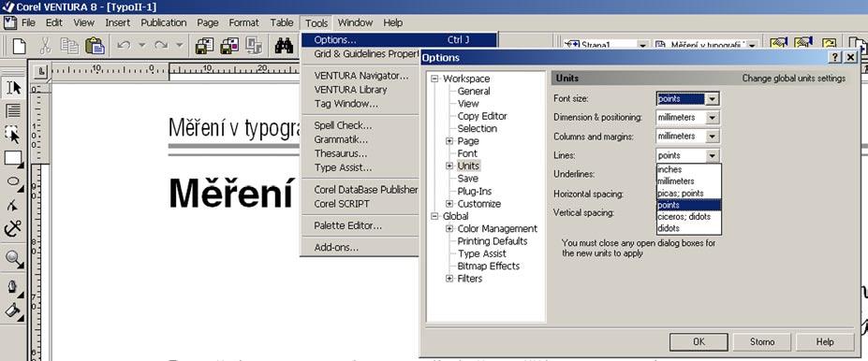Select ciceros; didots in the units list
This screenshot has width=868, height=361.
689,216
